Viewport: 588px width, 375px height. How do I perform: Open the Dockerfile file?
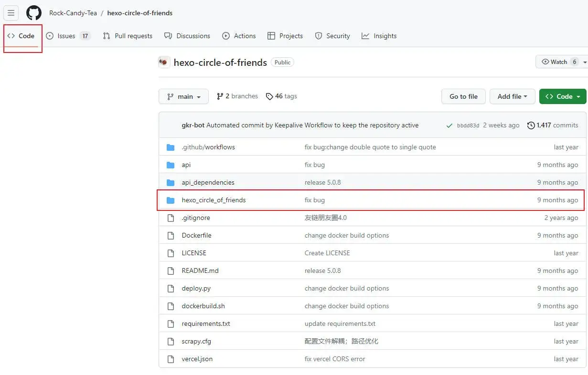point(197,236)
